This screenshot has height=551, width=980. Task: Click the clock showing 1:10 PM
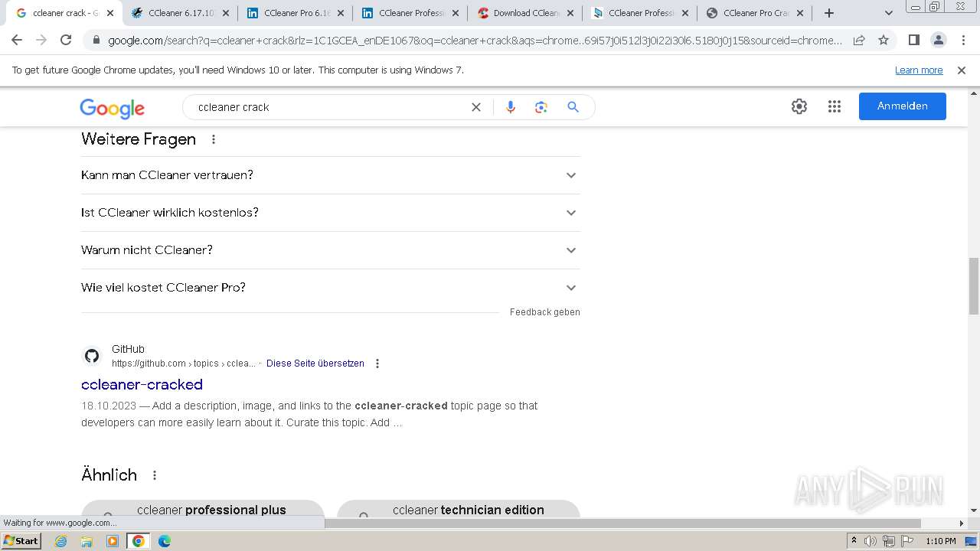click(941, 541)
